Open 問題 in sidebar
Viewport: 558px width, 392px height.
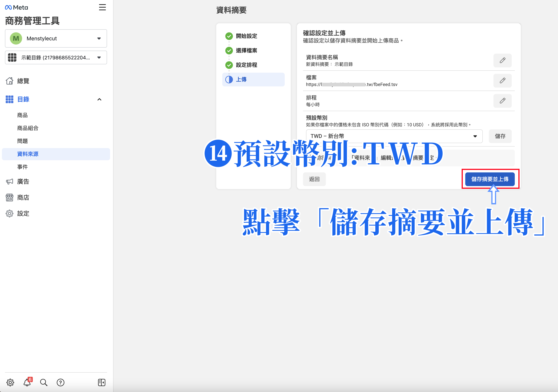[x=22, y=141]
